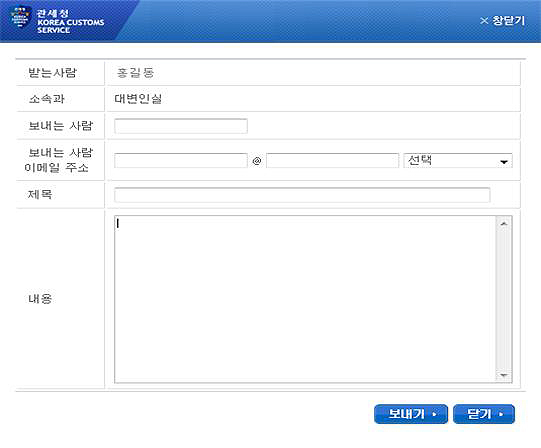This screenshot has height=448, width=541.
Task: Click the 보내는 사람 row label
Action: click(61, 126)
